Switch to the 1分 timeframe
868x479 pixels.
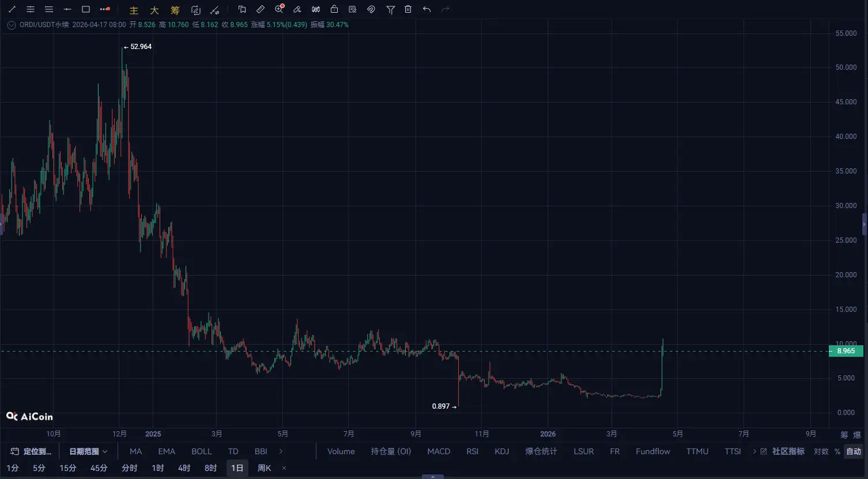(13, 468)
